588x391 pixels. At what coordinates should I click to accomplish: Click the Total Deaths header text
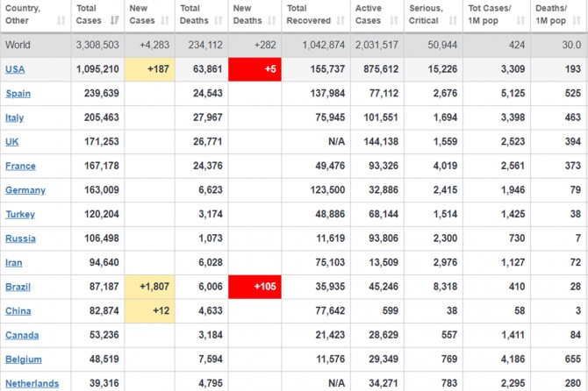194,14
